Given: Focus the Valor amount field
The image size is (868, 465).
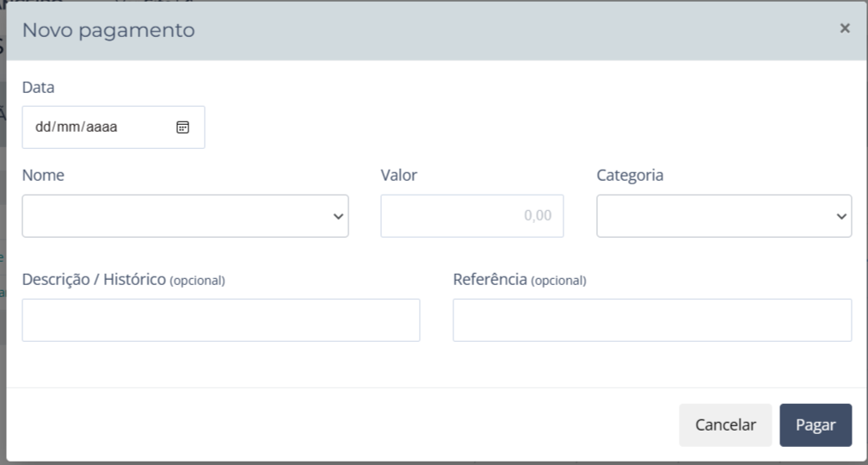Looking at the screenshot, I should [471, 216].
